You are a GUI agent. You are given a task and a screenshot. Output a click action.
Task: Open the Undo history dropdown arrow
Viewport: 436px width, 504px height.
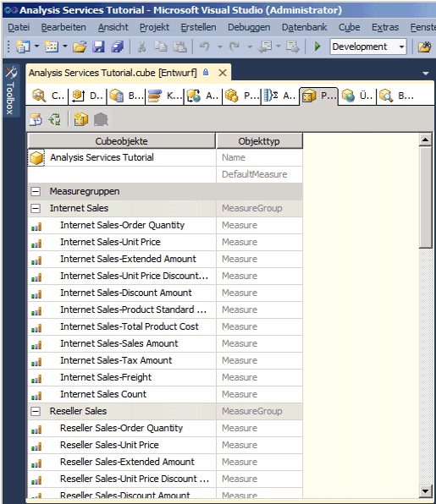click(220, 47)
